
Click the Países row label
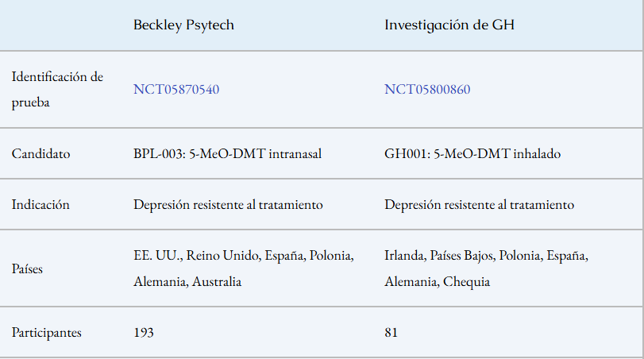coord(27,268)
